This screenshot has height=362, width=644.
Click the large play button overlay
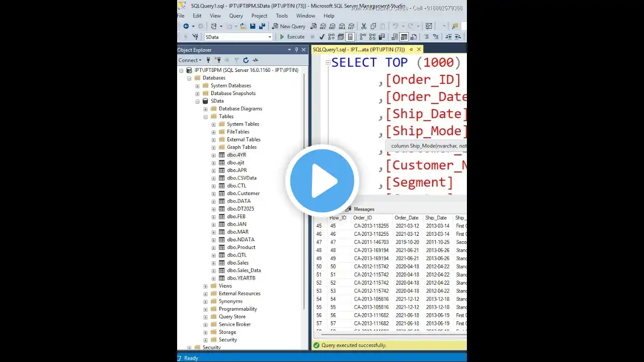point(322,180)
